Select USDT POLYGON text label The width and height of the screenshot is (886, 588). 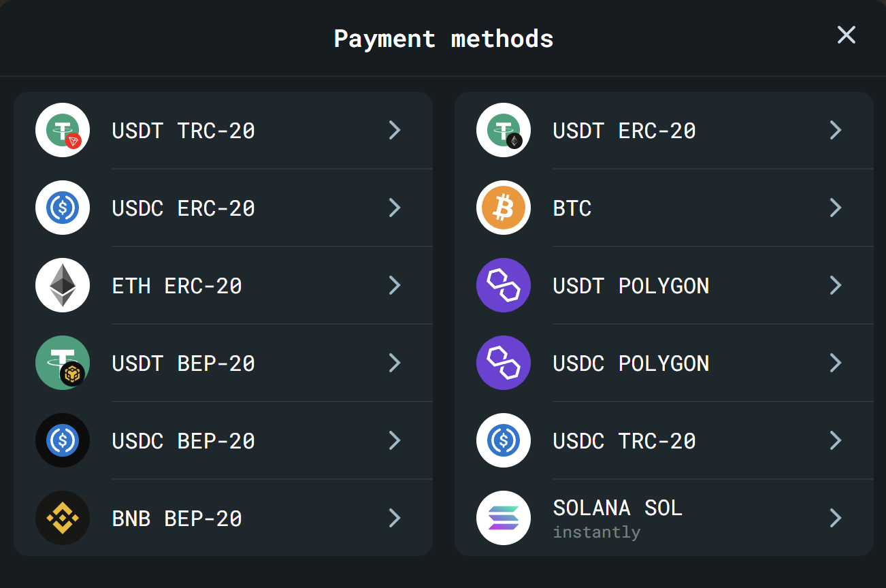pyautogui.click(x=631, y=285)
